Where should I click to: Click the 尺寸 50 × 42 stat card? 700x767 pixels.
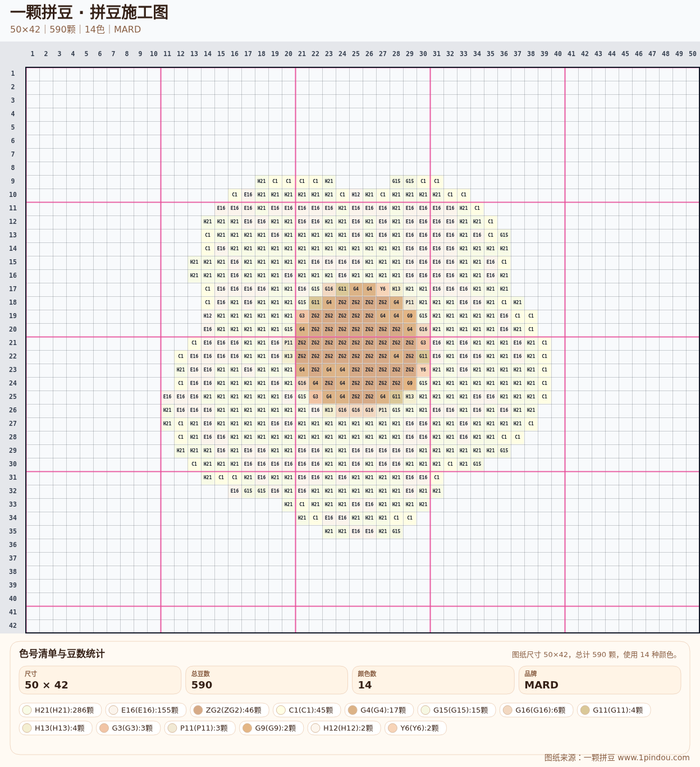[100, 680]
